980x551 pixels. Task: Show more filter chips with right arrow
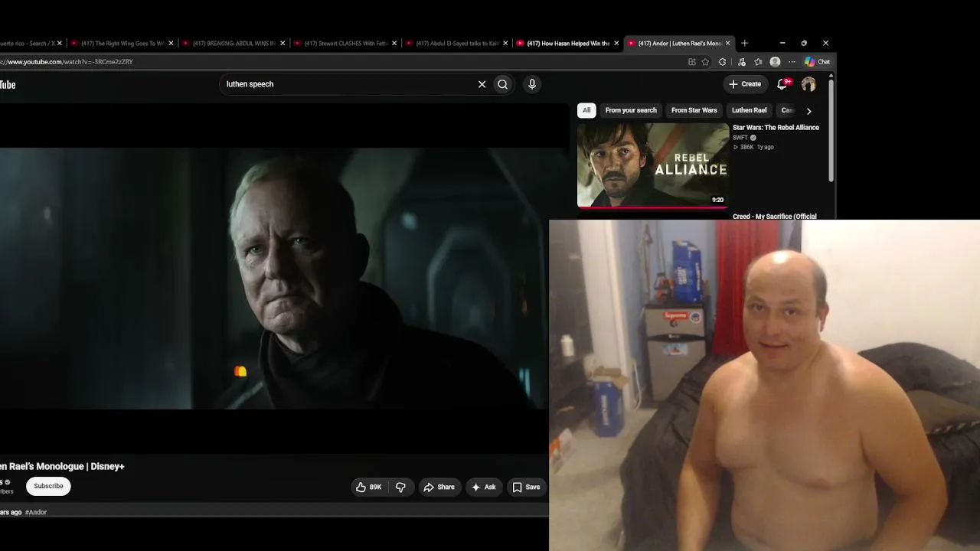[x=808, y=111]
